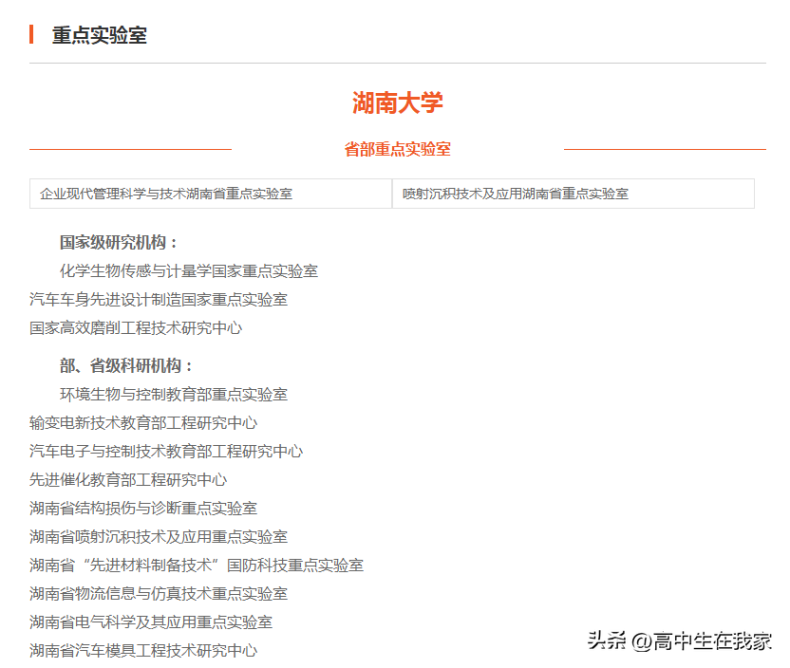Image resolution: width=790 pixels, height=668 pixels.
Task: Select 化学生物传感与计量学国家重点实验室 line
Action: pos(189,271)
